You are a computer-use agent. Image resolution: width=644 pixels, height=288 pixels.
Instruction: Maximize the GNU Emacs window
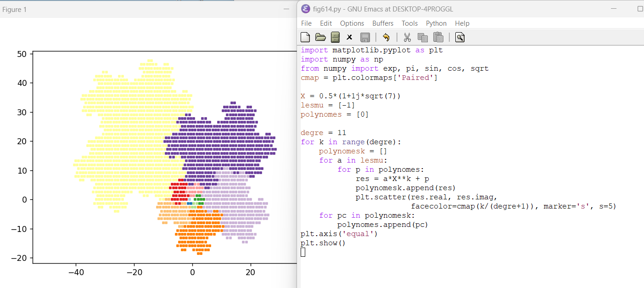pyautogui.click(x=640, y=9)
